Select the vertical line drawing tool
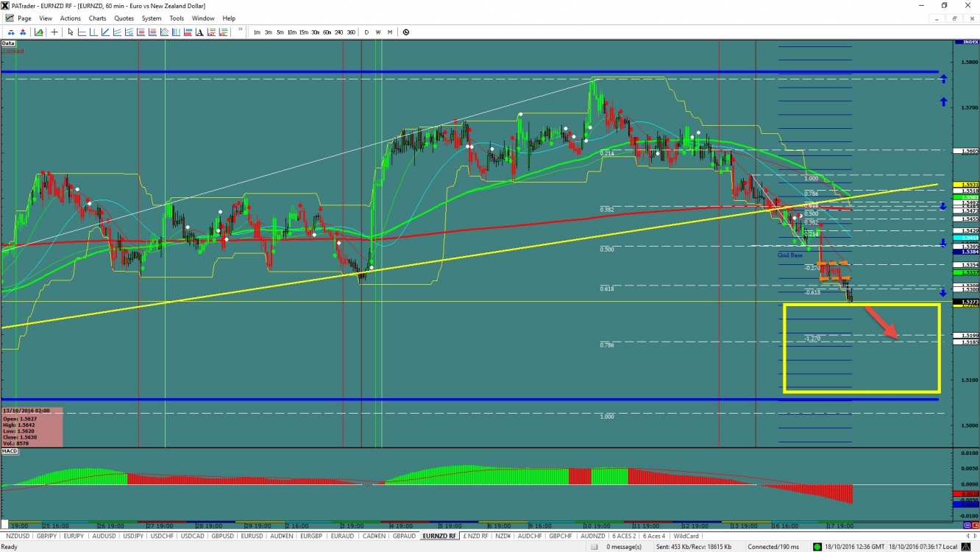This screenshot has width=980, height=552. (93, 32)
